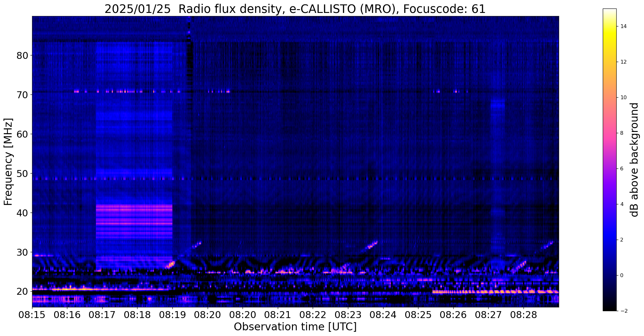Viewport: 644px width, 336px height.
Task: Click the 08:22 time tick label
Action: coord(313,315)
